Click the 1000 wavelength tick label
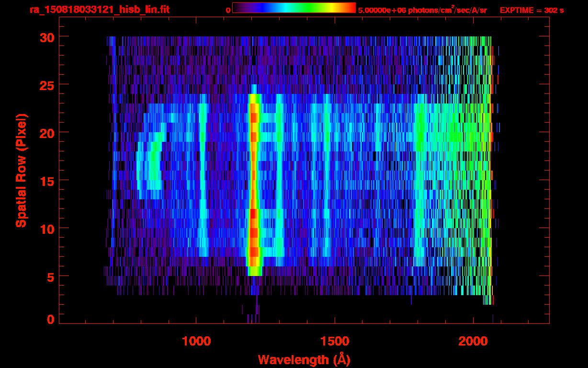The width and height of the screenshot is (588, 368). 196,341
